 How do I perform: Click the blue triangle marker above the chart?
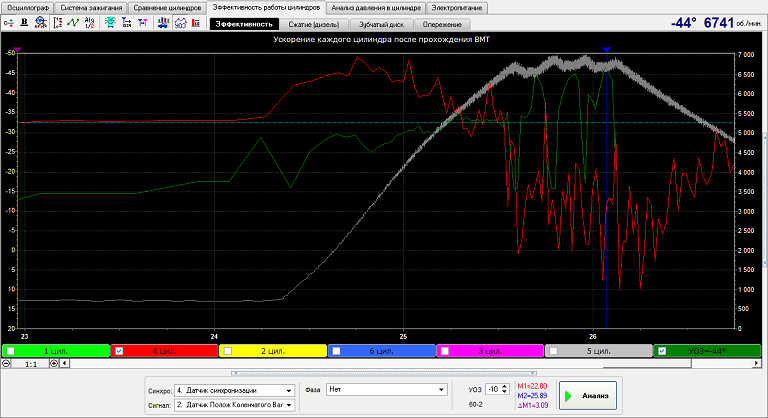[x=607, y=49]
